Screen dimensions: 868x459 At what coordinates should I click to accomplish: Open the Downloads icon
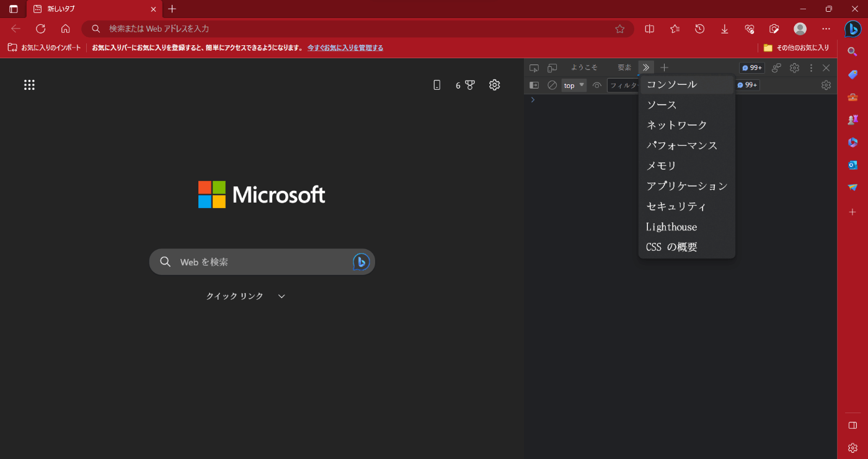coord(724,28)
